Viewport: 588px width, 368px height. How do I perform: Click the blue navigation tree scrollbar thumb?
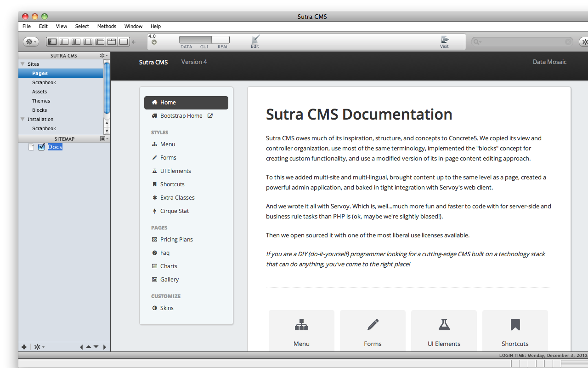tap(107, 87)
